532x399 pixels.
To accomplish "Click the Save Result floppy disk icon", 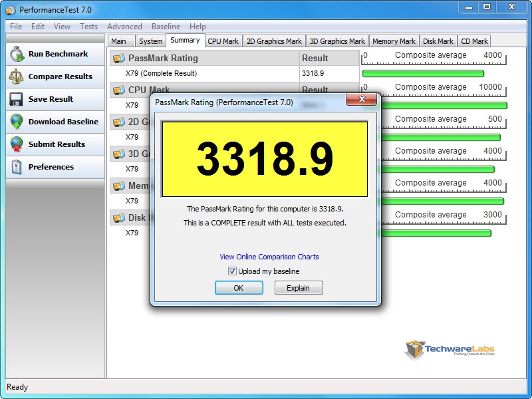I will click(x=16, y=99).
